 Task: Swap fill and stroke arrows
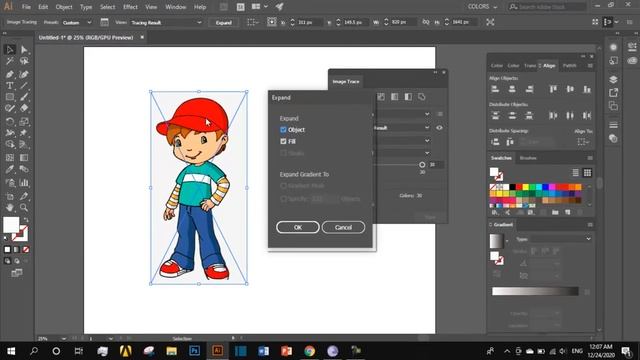pos(26,220)
